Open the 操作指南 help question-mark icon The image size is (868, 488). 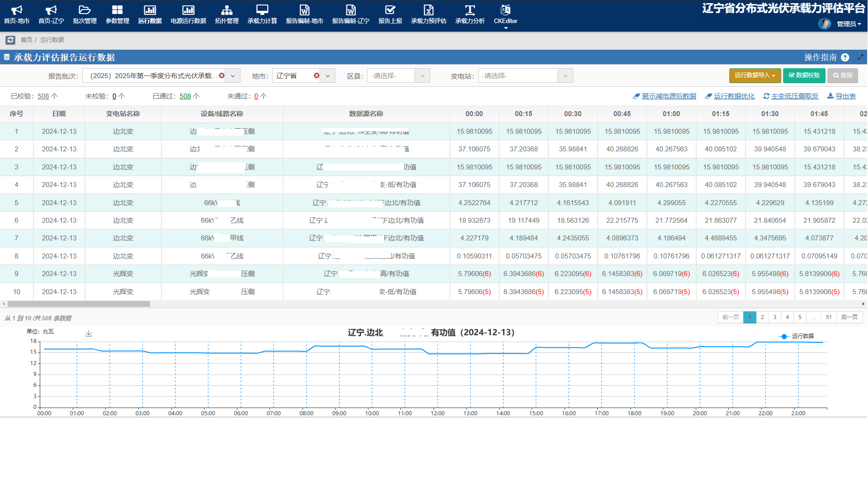pos(845,57)
